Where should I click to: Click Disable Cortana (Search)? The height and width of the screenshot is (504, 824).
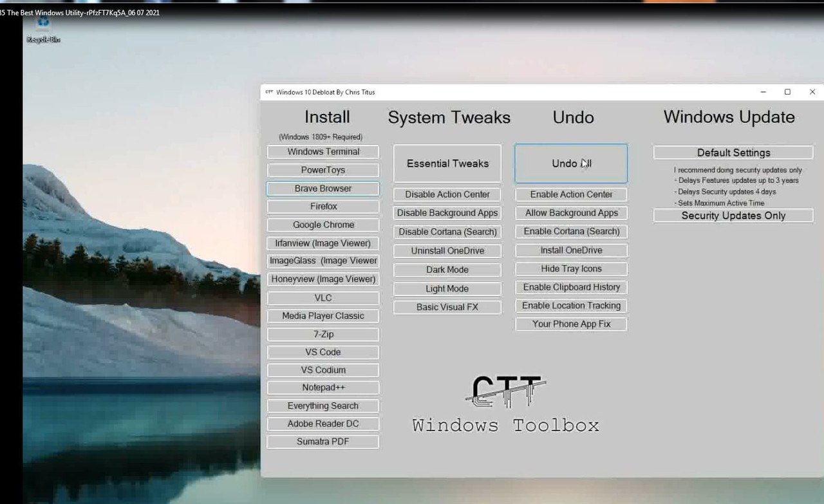point(447,232)
